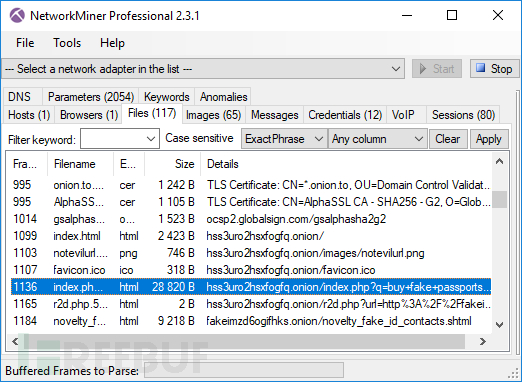This screenshot has height=382, width=522.
Task: Switch to the Keywords tab
Action: [x=167, y=97]
